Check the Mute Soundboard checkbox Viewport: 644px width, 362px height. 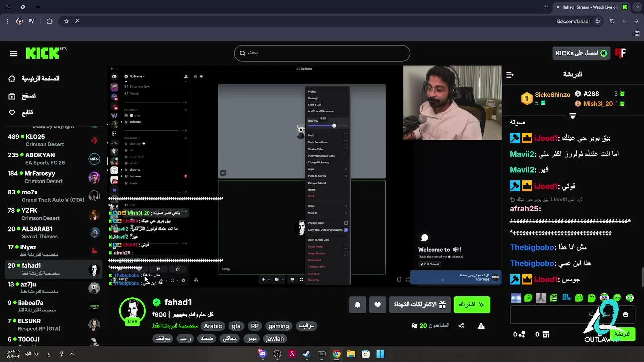(x=346, y=142)
